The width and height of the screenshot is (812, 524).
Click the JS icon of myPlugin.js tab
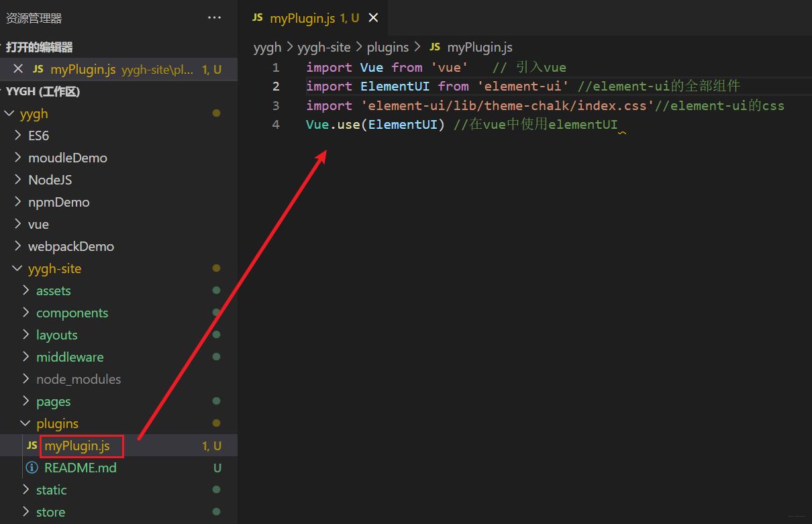click(x=258, y=18)
